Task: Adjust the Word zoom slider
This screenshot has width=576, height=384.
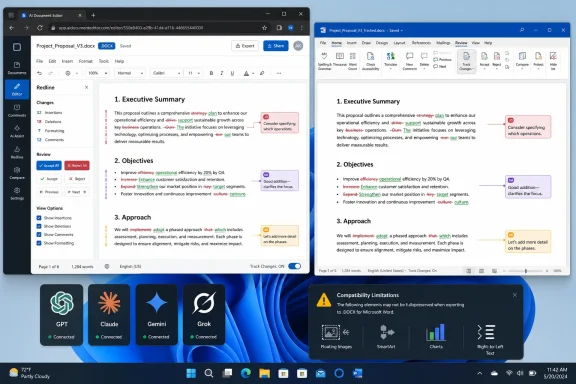Action: coord(526,271)
